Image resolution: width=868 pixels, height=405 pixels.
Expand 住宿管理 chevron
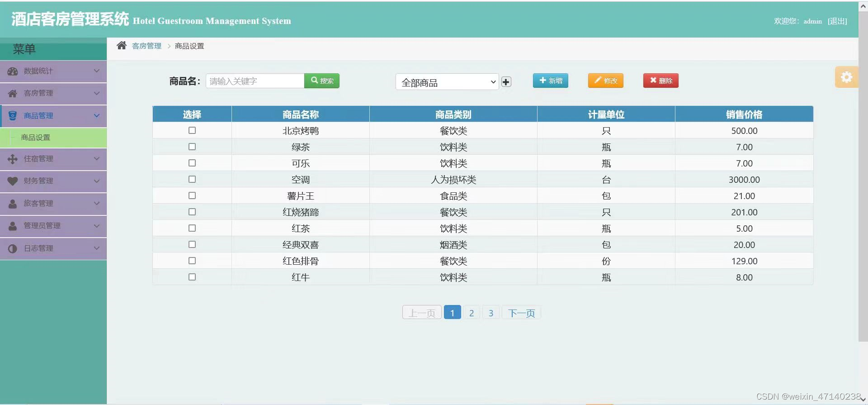[x=96, y=159]
